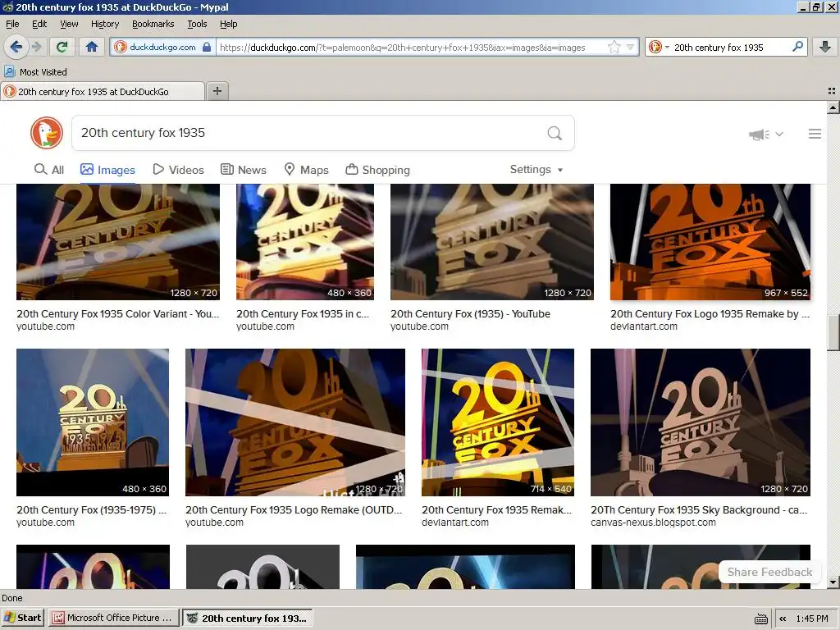
Task: Open the View menu
Action: pyautogui.click(x=69, y=24)
